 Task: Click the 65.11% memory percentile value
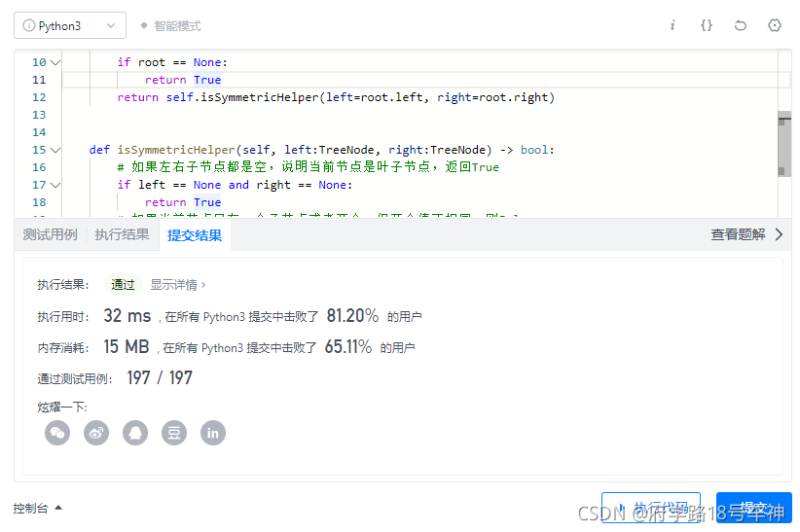click(348, 347)
